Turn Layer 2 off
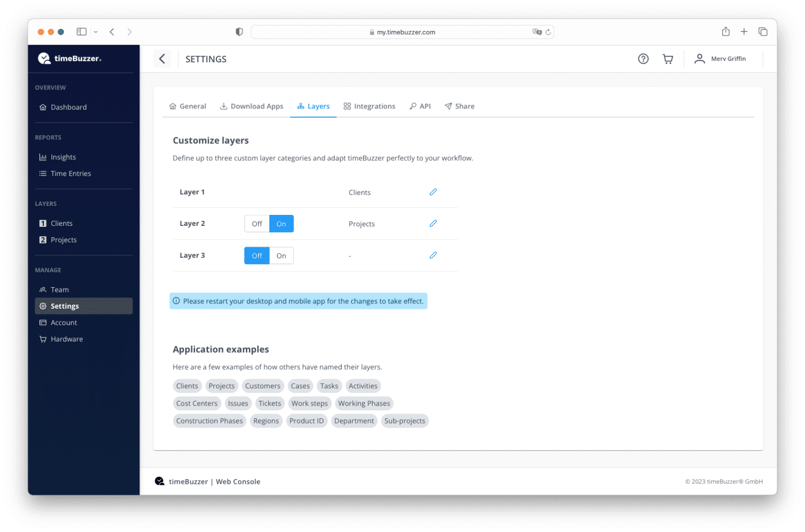The height and width of the screenshot is (532, 805). 257,224
